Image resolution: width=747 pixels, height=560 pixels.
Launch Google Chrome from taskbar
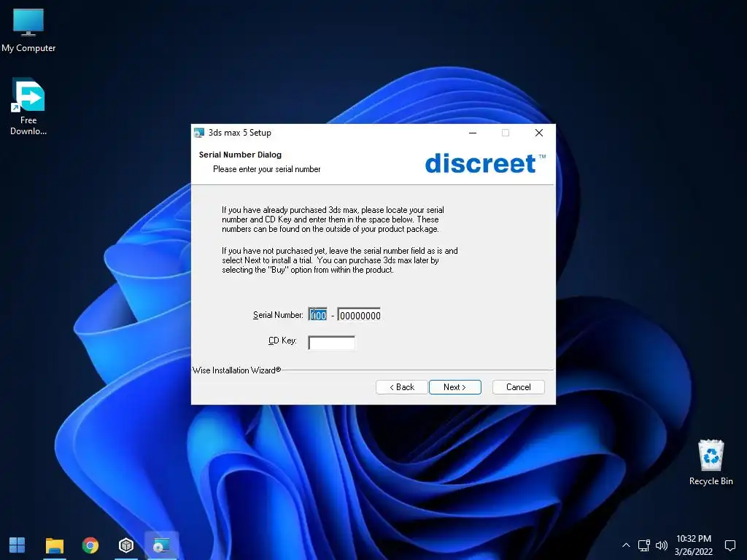coord(90,545)
